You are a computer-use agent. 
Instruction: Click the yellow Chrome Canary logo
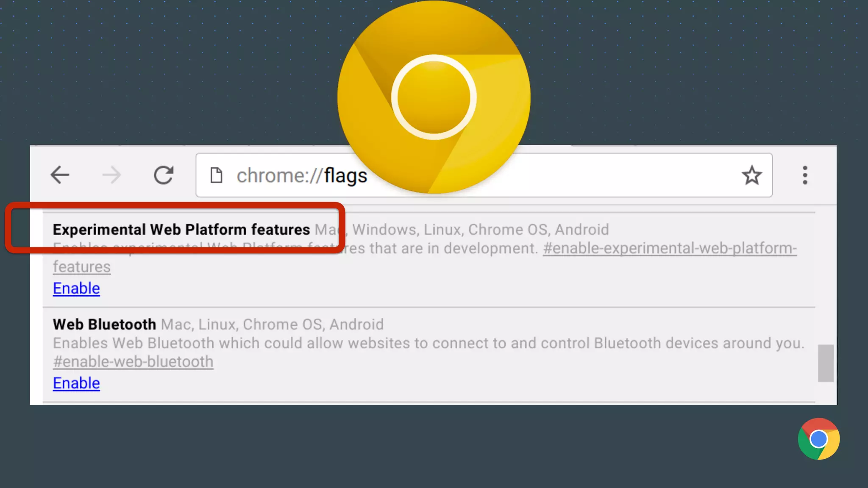[x=434, y=97]
